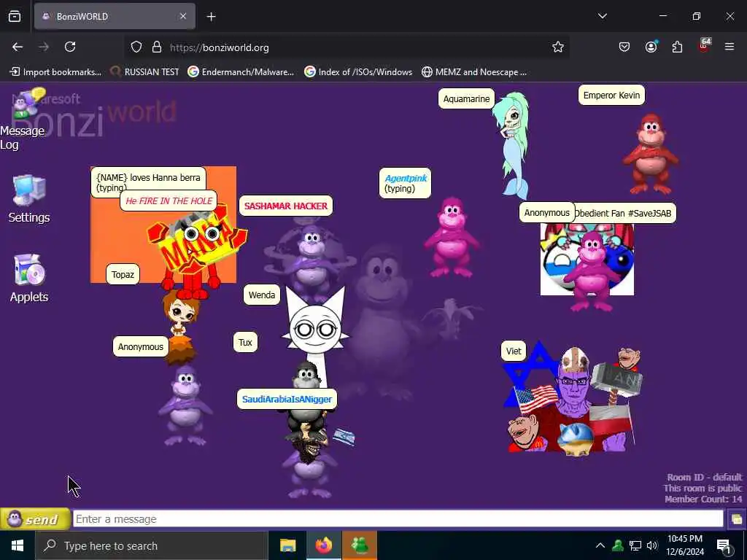Image resolution: width=747 pixels, height=560 pixels.
Task: Open Pocket save icon
Action: [624, 47]
